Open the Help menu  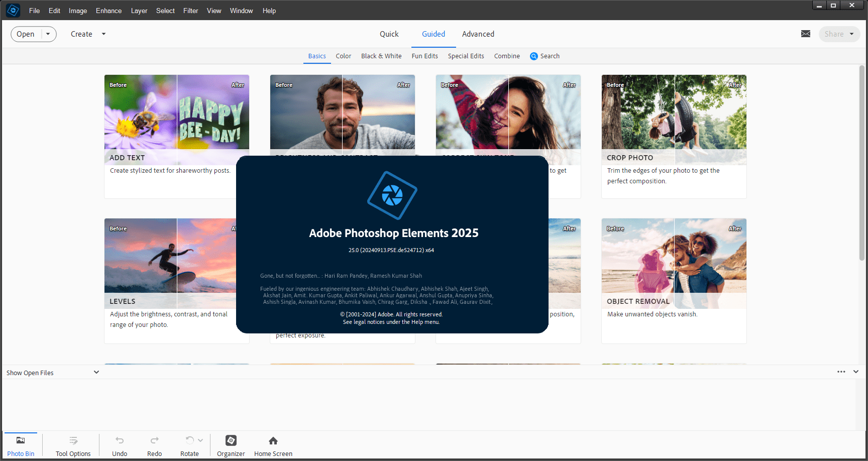pyautogui.click(x=269, y=11)
